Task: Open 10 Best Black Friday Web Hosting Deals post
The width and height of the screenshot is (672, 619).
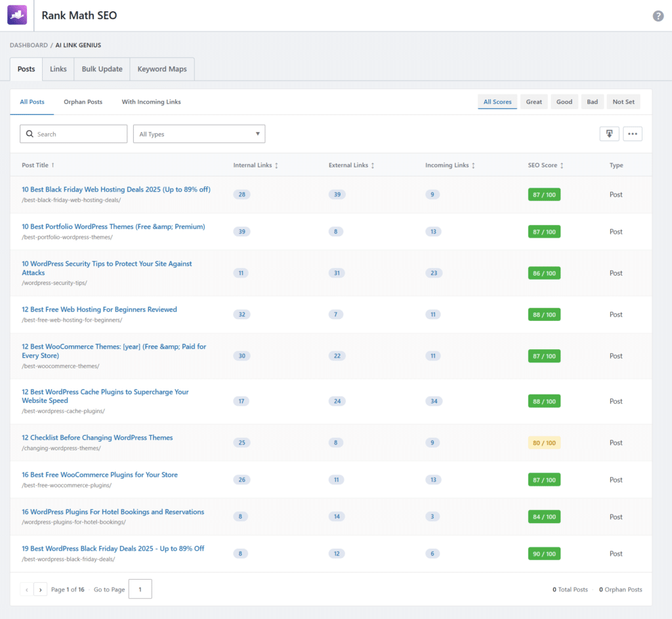Action: [x=116, y=190]
